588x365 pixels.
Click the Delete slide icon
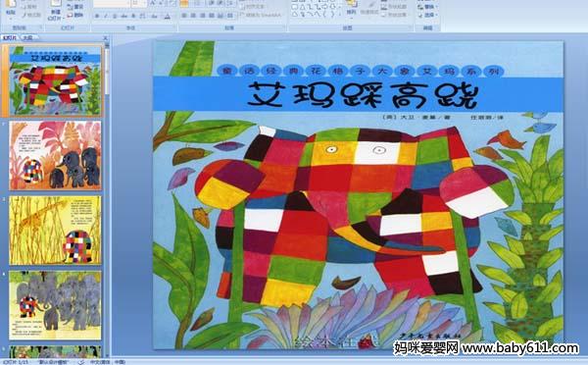pyautogui.click(x=74, y=15)
